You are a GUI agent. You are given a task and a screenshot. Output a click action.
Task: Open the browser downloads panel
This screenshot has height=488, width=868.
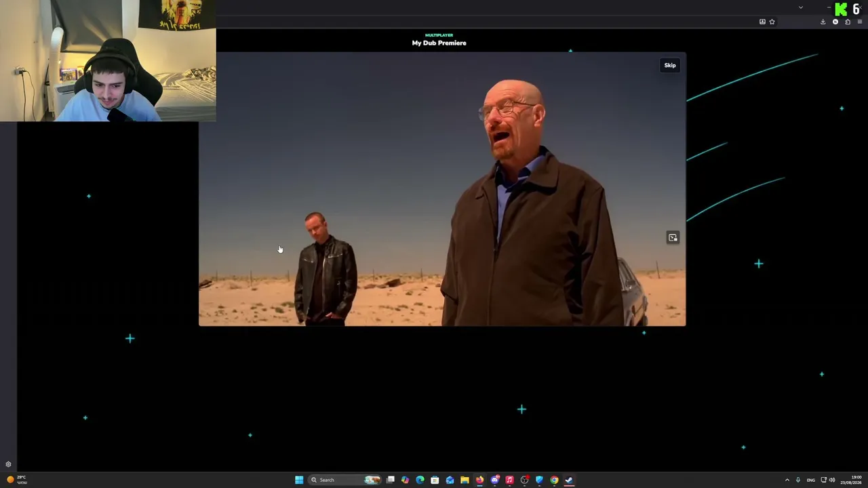coord(823,22)
